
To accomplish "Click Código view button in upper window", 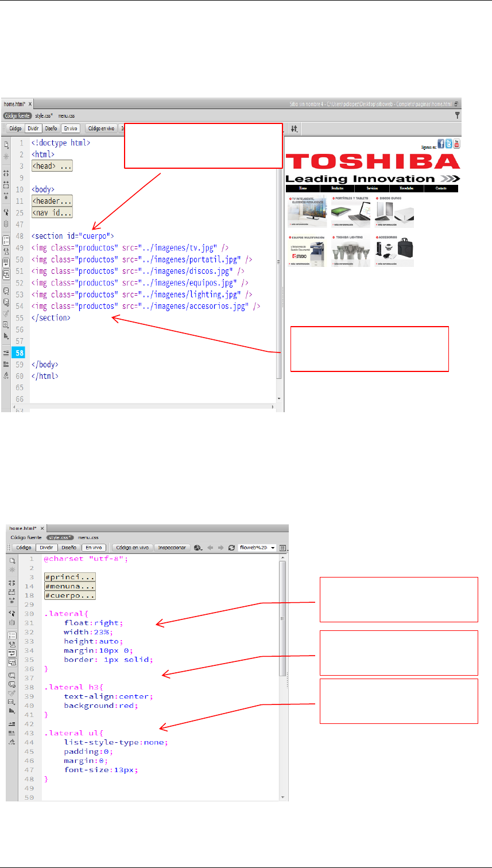I will pyautogui.click(x=14, y=129).
